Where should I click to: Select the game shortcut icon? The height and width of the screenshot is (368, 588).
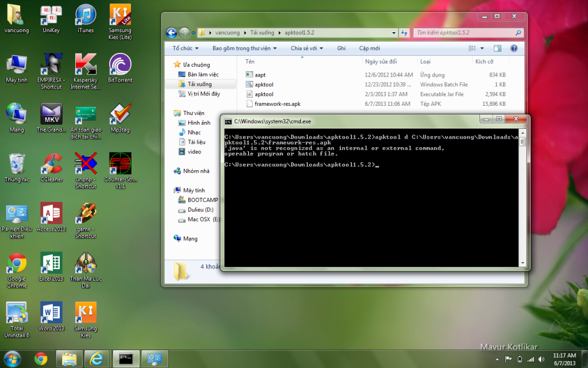point(86,220)
